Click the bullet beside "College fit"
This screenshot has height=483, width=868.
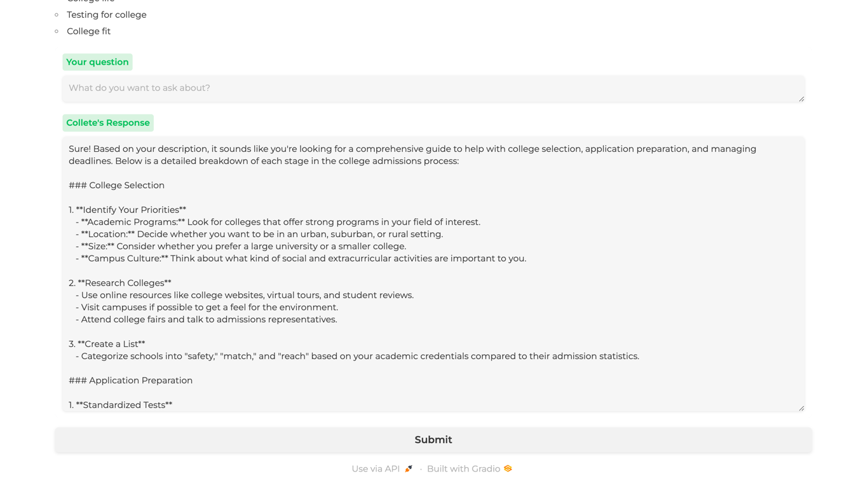pyautogui.click(x=57, y=31)
